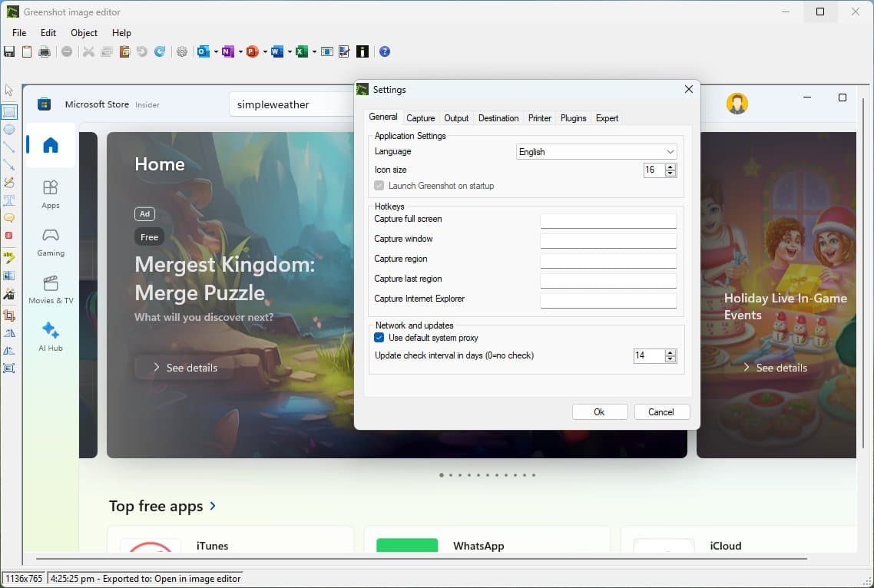This screenshot has height=588, width=874.
Task: Open Greenshot settings from the toolbar
Action: pos(182,51)
